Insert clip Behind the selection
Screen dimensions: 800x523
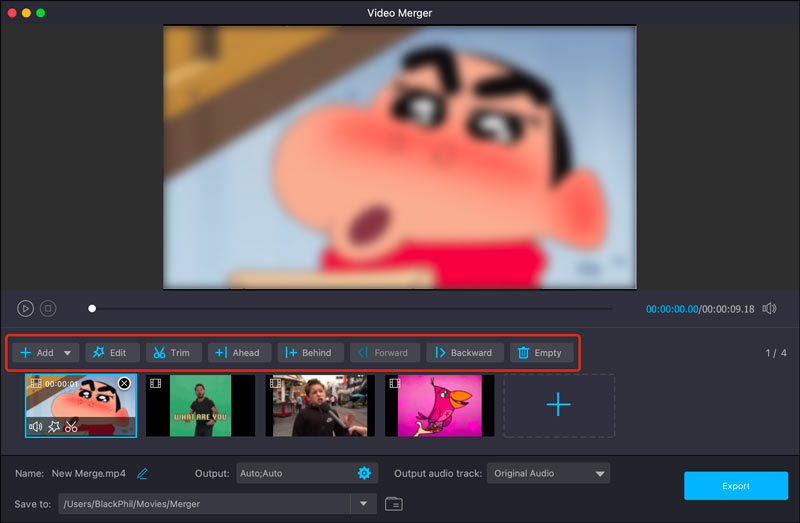(309, 352)
